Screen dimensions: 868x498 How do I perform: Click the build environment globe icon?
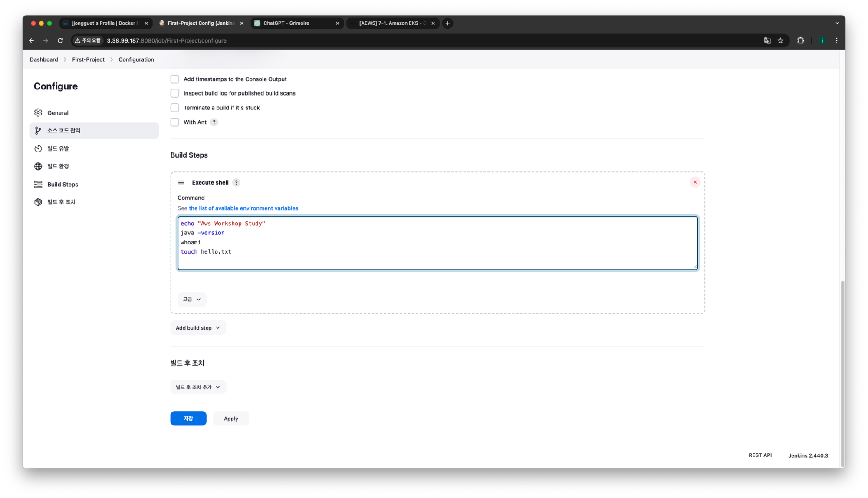[x=38, y=166]
